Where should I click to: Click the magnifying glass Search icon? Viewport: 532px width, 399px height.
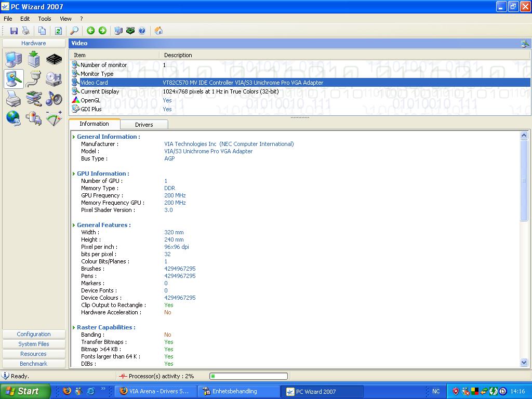click(74, 31)
